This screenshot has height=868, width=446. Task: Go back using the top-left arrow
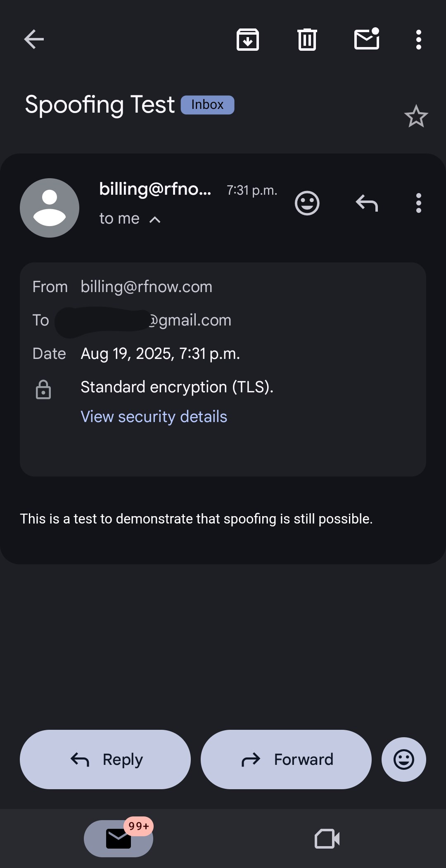point(34,40)
